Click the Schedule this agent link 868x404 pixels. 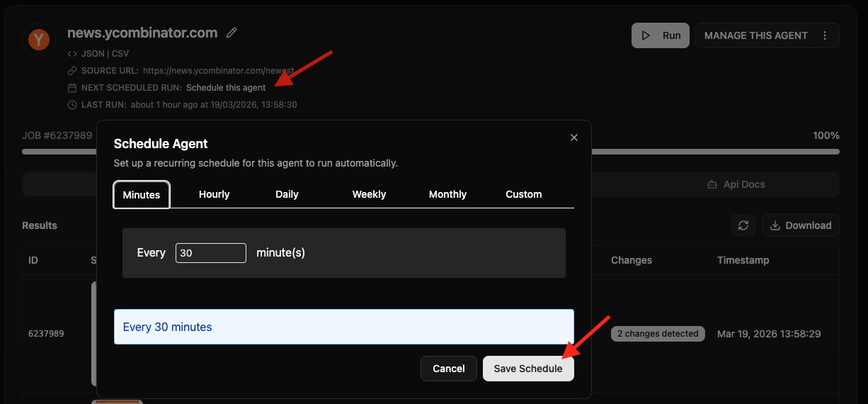point(226,88)
